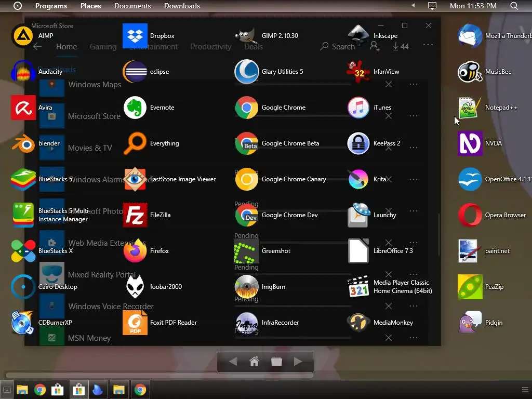This screenshot has height=399, width=532.
Task: Launch foobar2000 icon
Action: (x=135, y=287)
